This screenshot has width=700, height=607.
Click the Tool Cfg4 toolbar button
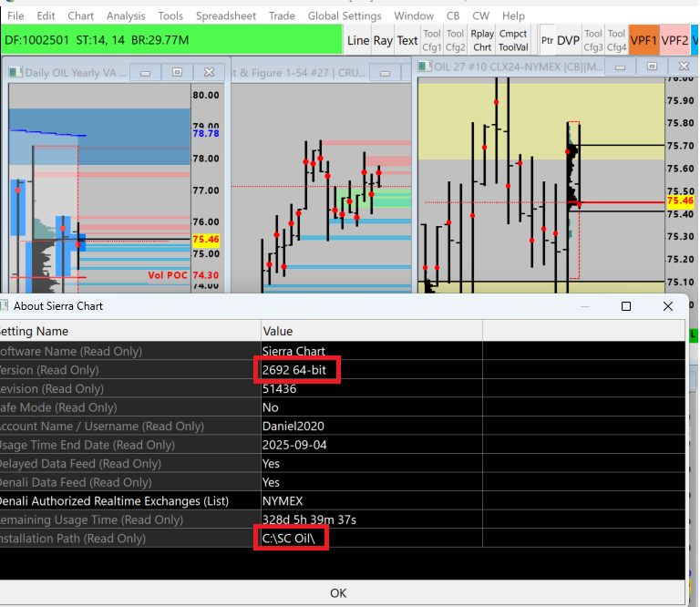click(x=616, y=41)
